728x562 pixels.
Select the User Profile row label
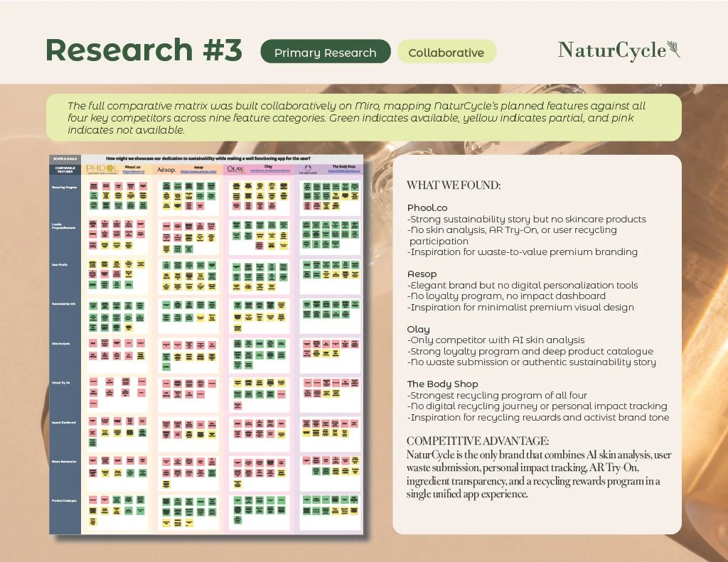[x=60, y=264]
